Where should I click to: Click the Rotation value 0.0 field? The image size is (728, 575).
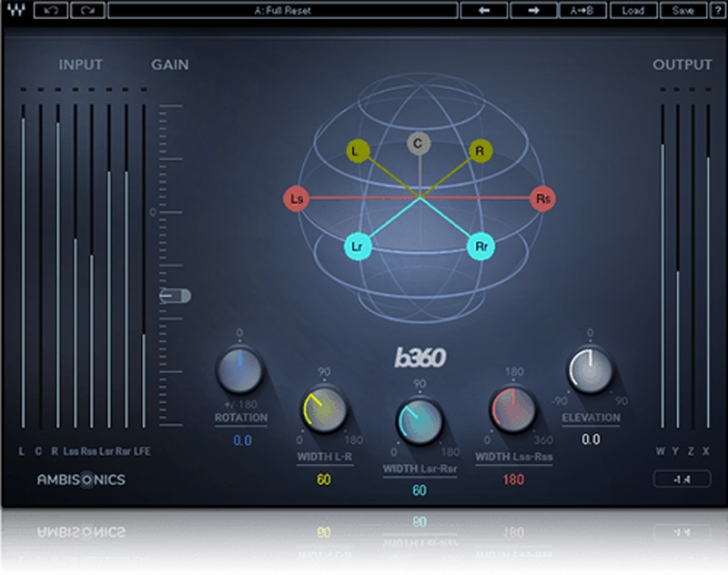click(x=242, y=440)
